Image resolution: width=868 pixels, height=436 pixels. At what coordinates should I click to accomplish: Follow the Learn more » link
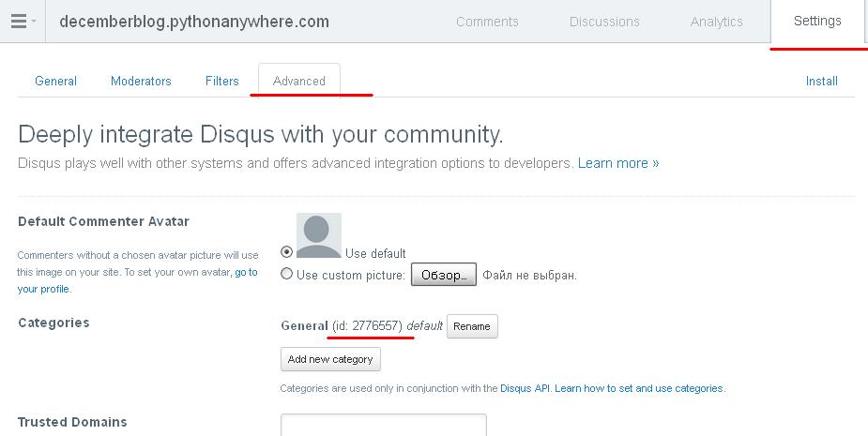click(x=617, y=163)
